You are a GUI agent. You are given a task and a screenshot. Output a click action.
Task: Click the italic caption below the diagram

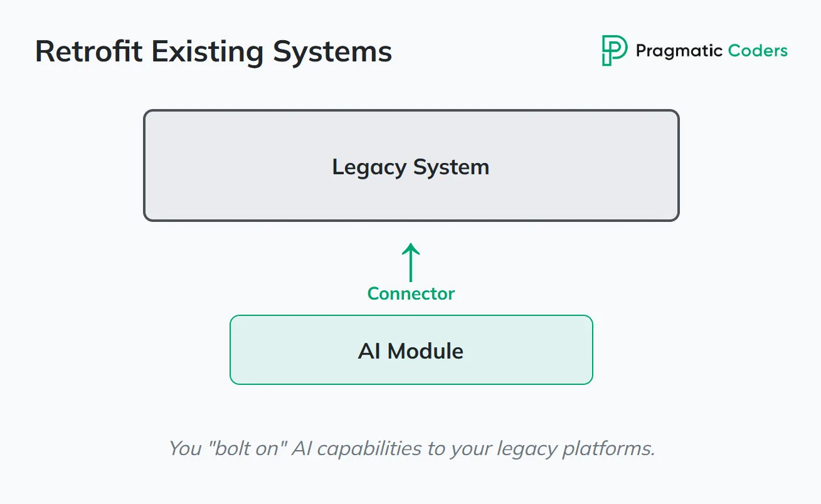pos(411,449)
